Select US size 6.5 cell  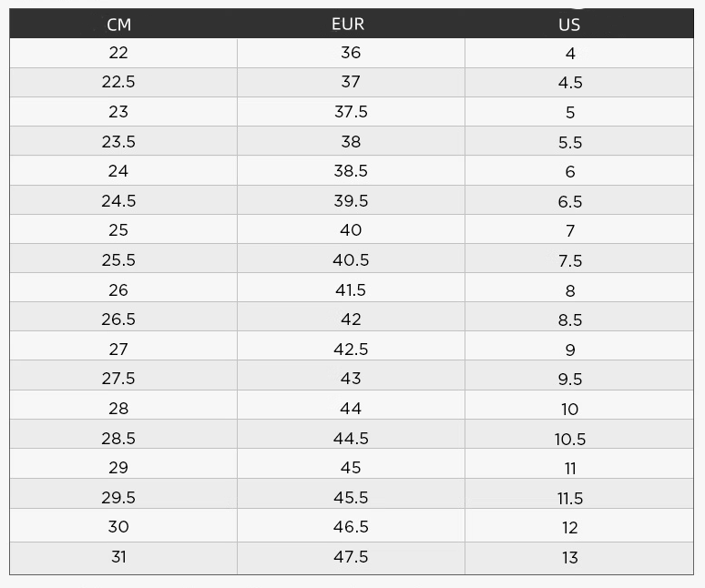(x=570, y=201)
